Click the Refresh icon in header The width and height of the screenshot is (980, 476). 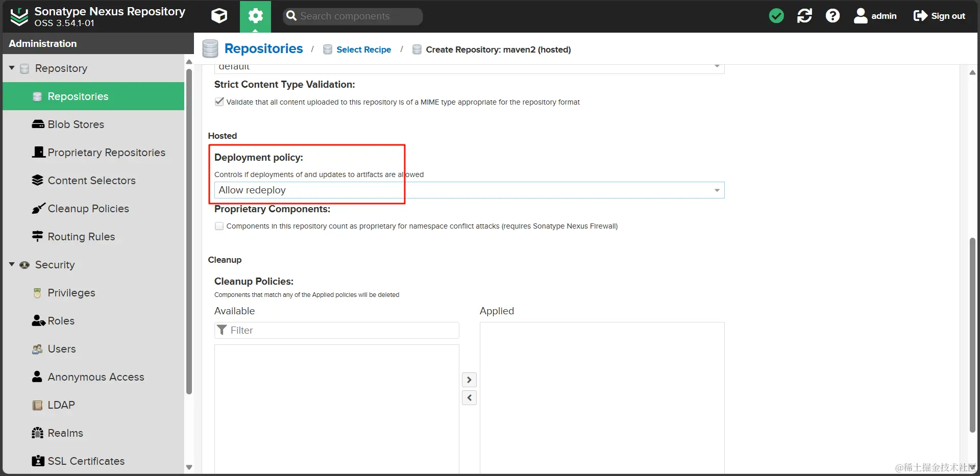[804, 16]
